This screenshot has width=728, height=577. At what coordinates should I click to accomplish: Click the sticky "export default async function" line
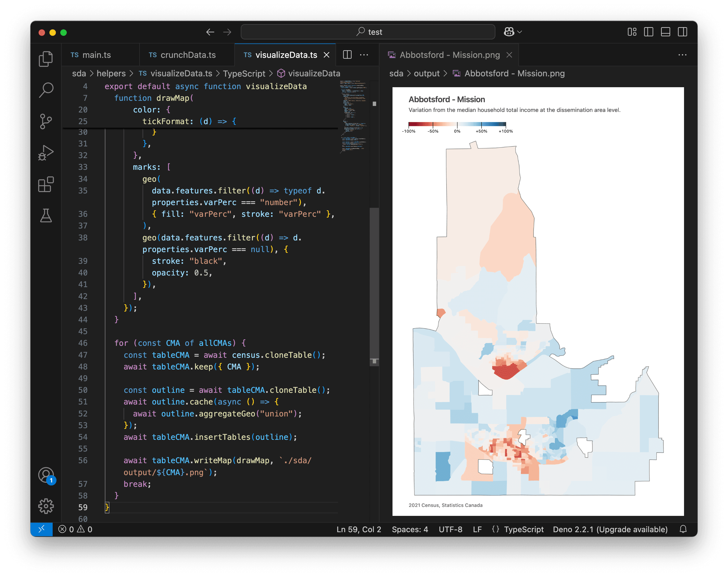coord(205,86)
